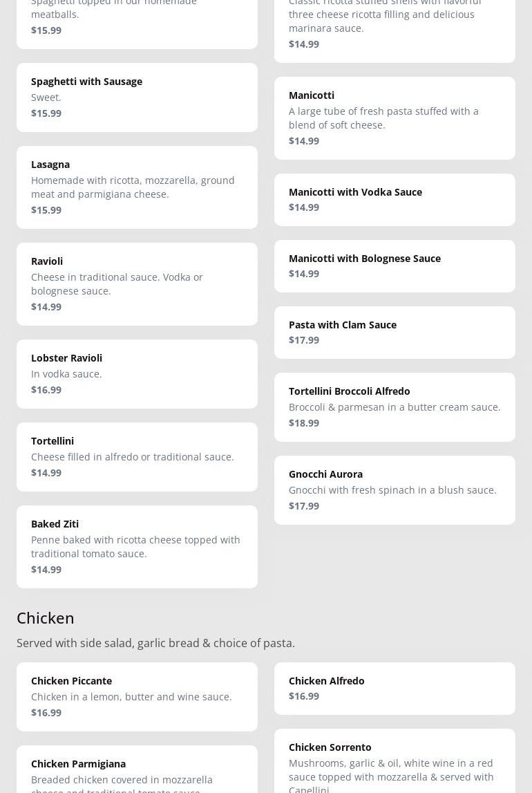The image size is (532, 793).
Task: Open the Gnocchi Aurora dish
Action: pyautogui.click(x=395, y=489)
